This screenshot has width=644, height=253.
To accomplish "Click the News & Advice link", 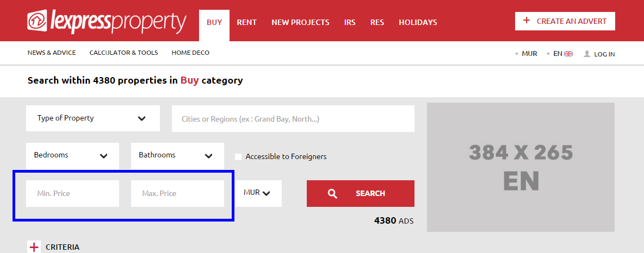I will 52,53.
